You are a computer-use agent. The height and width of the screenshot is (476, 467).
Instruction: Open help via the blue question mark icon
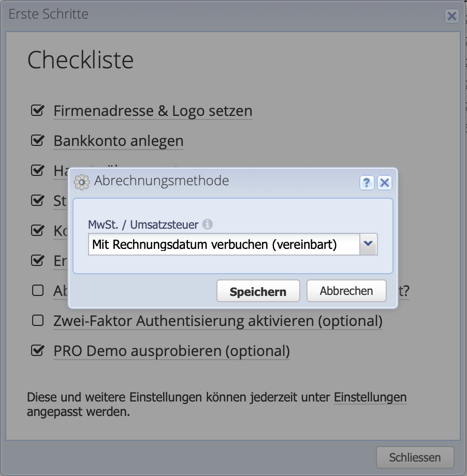click(367, 183)
